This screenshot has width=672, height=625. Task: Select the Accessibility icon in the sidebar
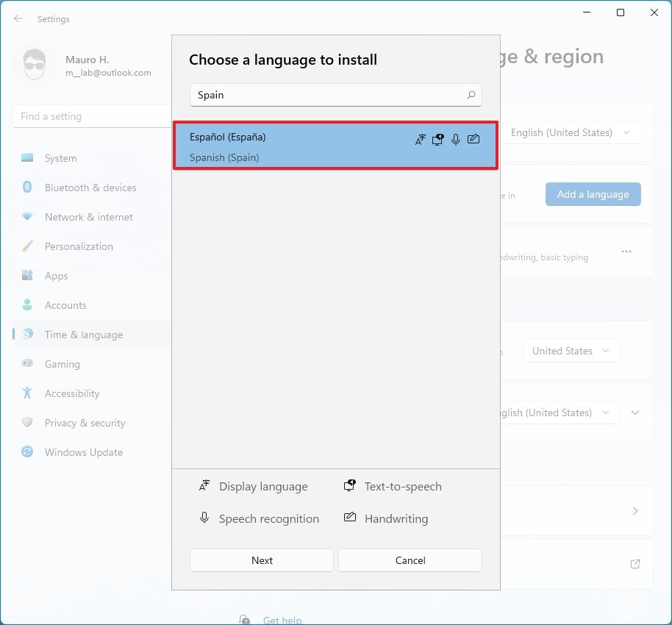tap(26, 393)
